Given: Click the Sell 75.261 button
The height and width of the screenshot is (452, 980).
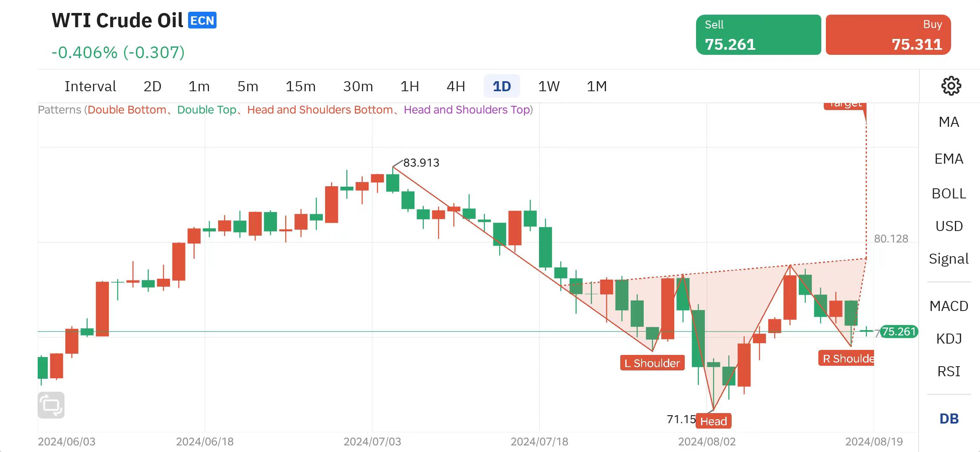Looking at the screenshot, I should click(x=758, y=34).
